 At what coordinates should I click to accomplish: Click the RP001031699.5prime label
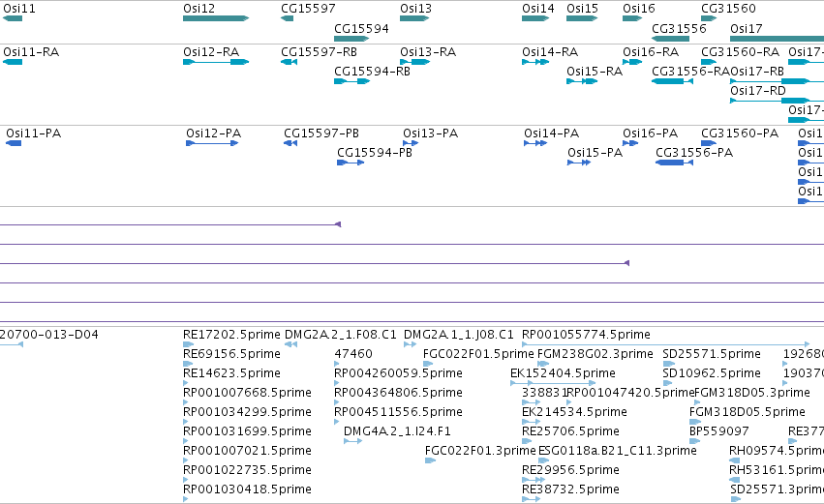[x=247, y=431]
